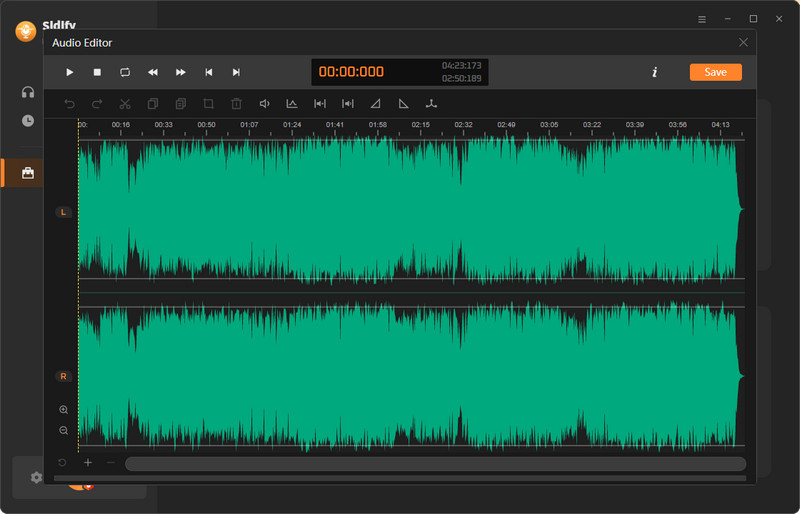800x514 pixels.
Task: Click the plus button beside the scrollbar
Action: tap(88, 463)
